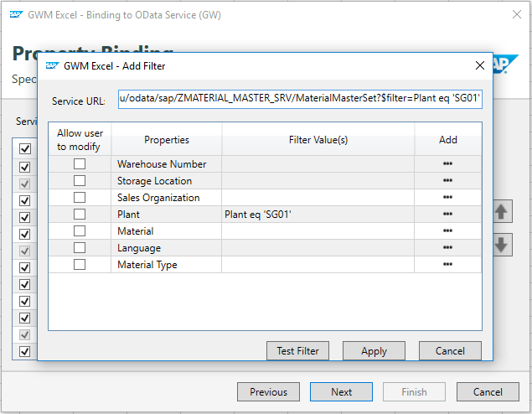This screenshot has height=414, width=532.
Task: Move property down with the down arrow
Action: [502, 245]
